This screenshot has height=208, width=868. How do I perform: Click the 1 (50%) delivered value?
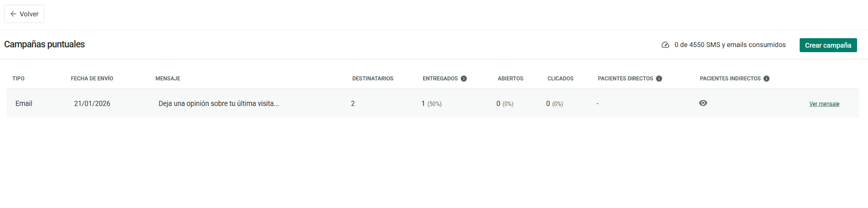[431, 104]
